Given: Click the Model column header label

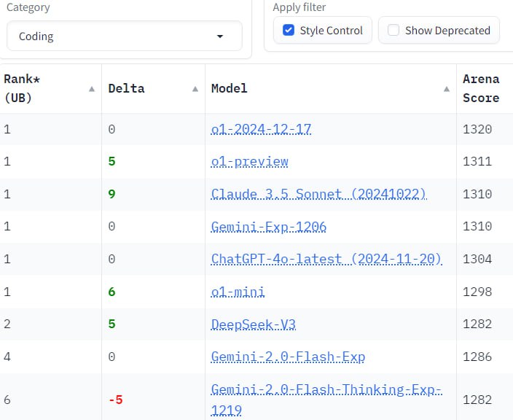Looking at the screenshot, I should pos(229,88).
